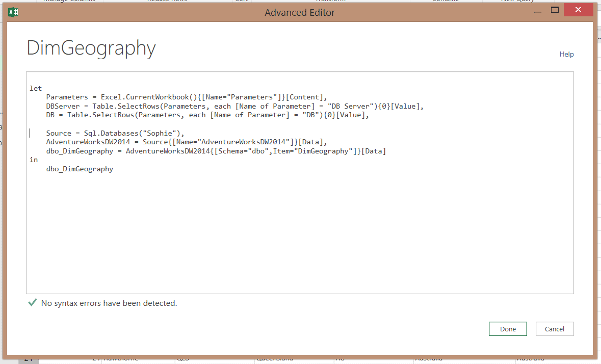
Task: Click the Excel icon in the title bar
Action: [14, 12]
